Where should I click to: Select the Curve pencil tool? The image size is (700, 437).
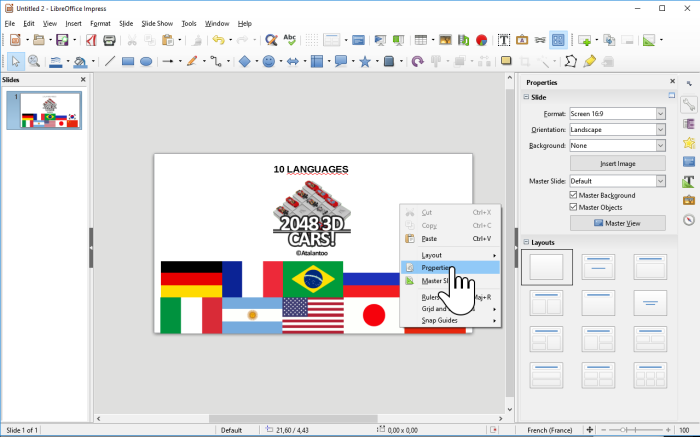click(x=192, y=62)
